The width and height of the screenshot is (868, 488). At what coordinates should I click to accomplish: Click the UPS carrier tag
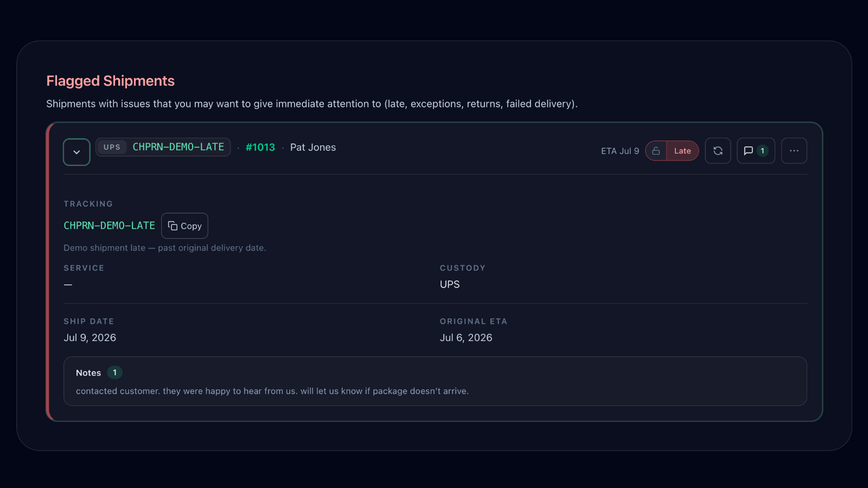112,147
